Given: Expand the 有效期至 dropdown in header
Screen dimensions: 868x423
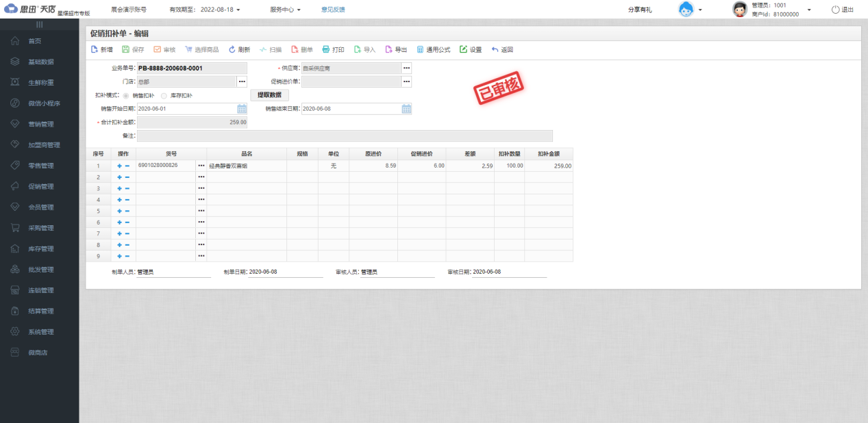Looking at the screenshot, I should (238, 10).
